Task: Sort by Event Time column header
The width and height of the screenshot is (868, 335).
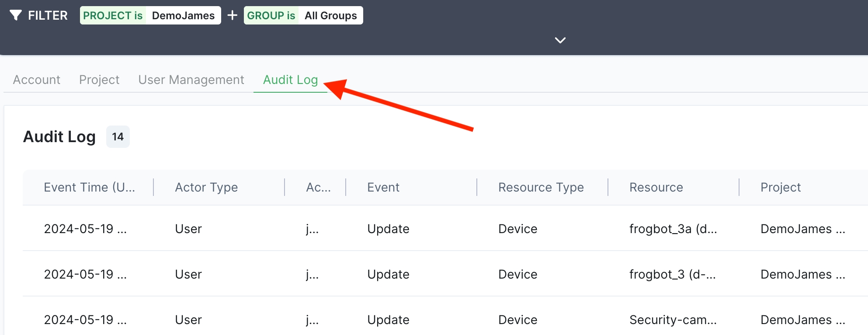Action: tap(89, 187)
